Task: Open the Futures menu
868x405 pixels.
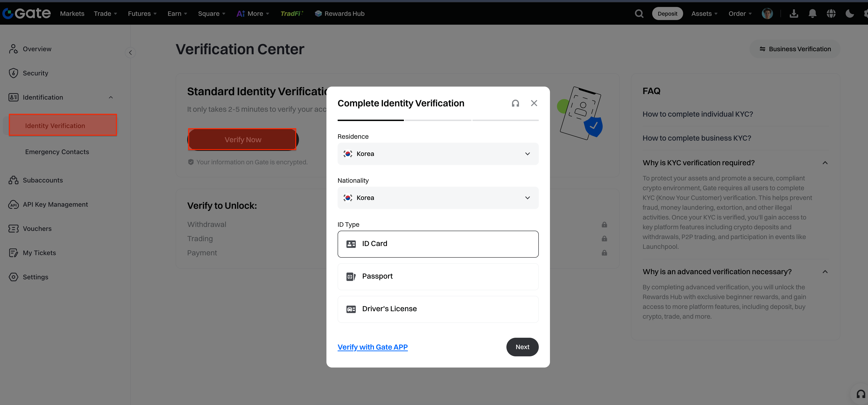Action: click(142, 13)
